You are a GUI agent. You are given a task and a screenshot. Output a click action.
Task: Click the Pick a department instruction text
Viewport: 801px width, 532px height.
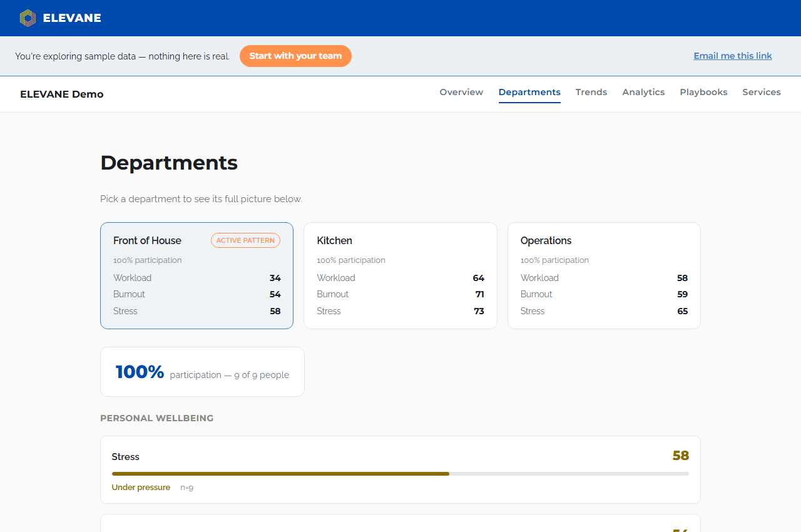201,199
